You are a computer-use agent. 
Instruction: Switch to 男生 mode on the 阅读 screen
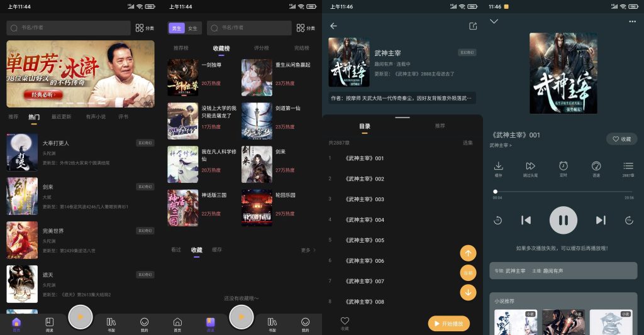(177, 28)
